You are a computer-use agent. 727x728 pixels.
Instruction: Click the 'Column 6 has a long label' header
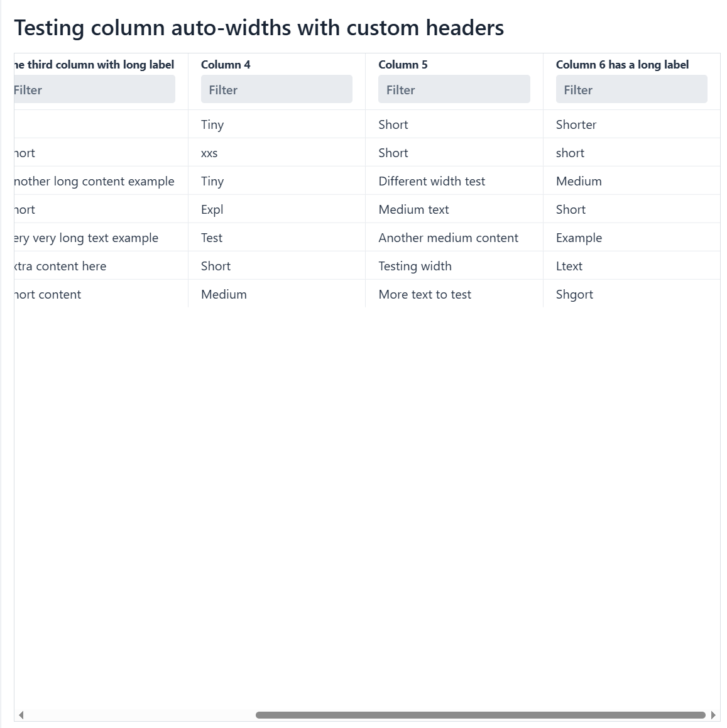(622, 65)
